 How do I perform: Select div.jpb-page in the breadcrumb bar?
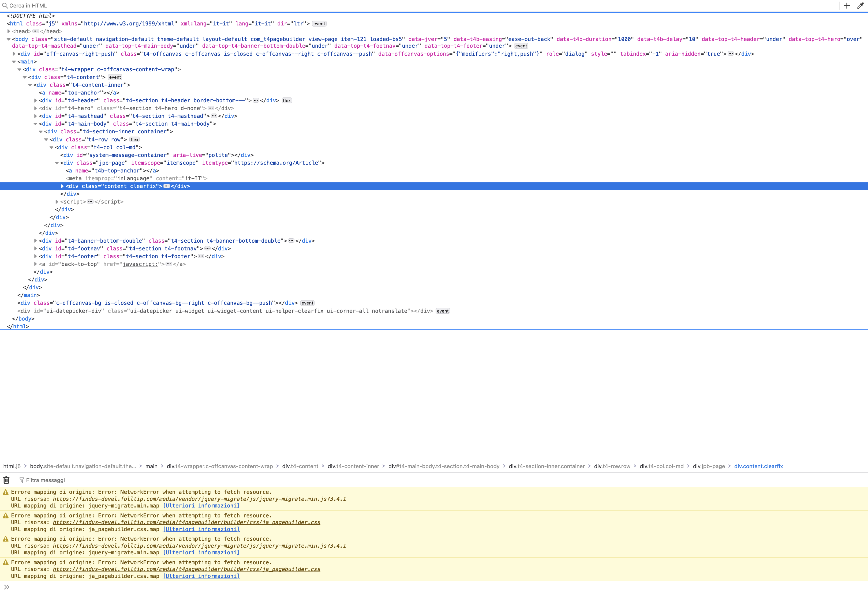click(x=709, y=466)
